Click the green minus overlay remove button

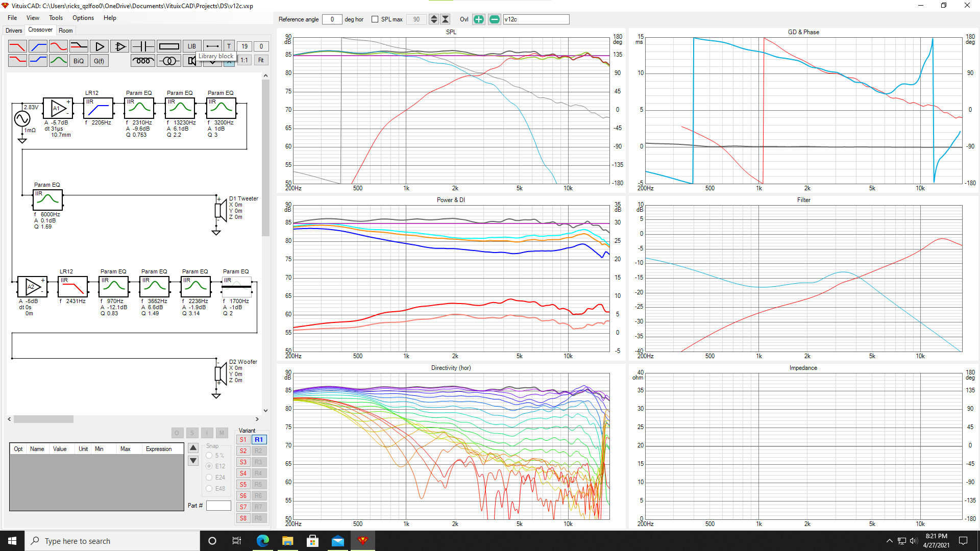coord(495,19)
